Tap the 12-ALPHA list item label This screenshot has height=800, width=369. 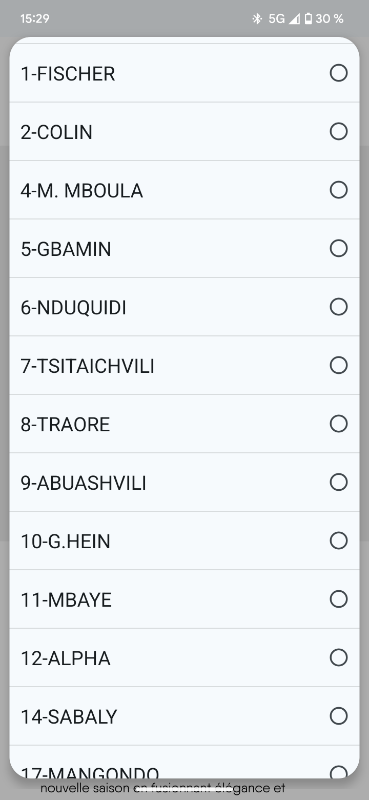tap(65, 658)
